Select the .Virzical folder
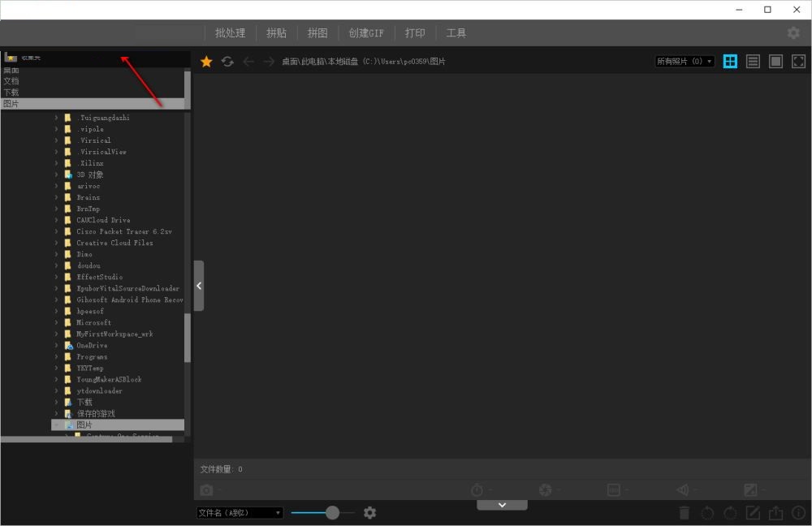This screenshot has width=812, height=526. click(94, 140)
